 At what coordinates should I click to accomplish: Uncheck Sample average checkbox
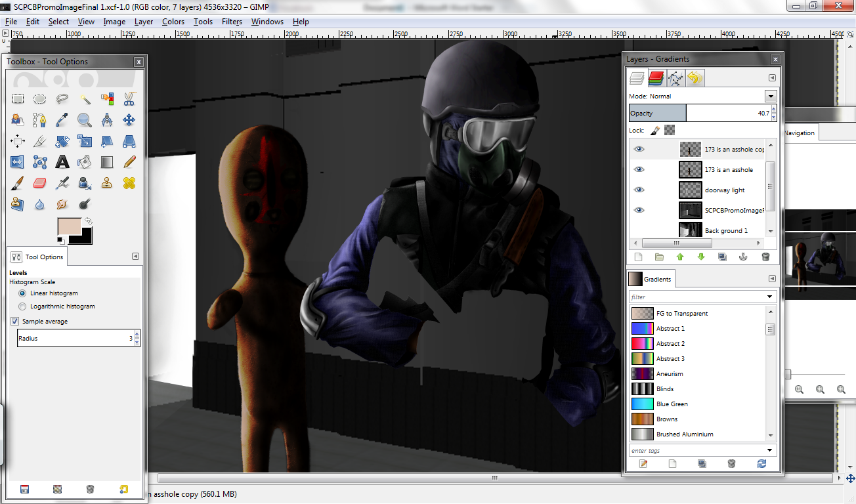coord(14,322)
